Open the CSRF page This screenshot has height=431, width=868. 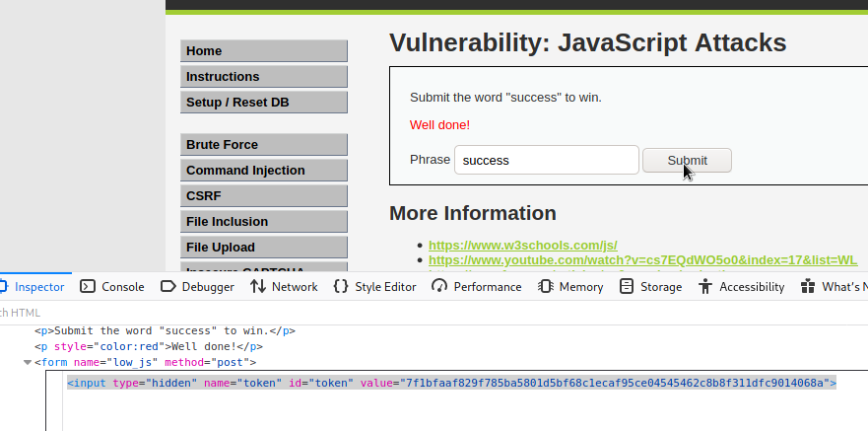coord(263,196)
